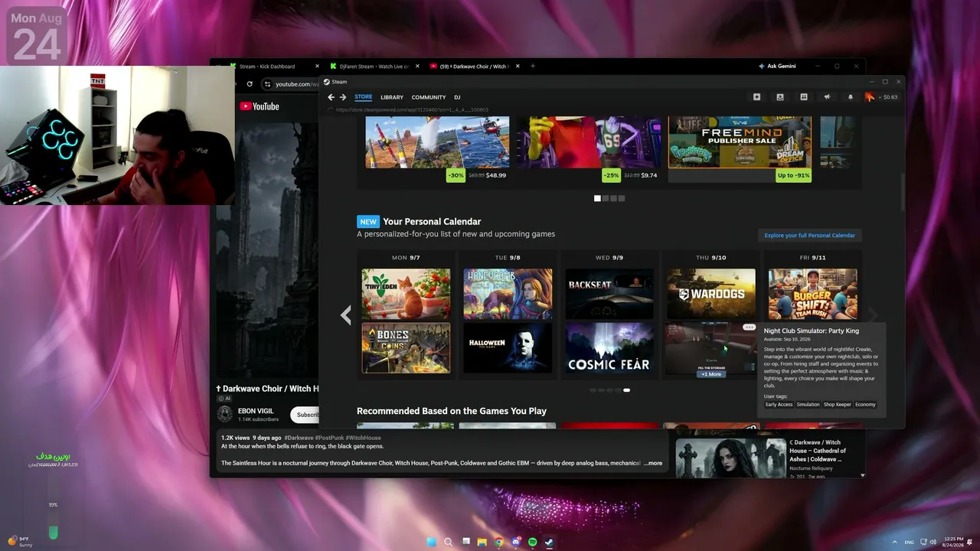Open the Burger Shift Team Rush thumbnail

pos(813,294)
